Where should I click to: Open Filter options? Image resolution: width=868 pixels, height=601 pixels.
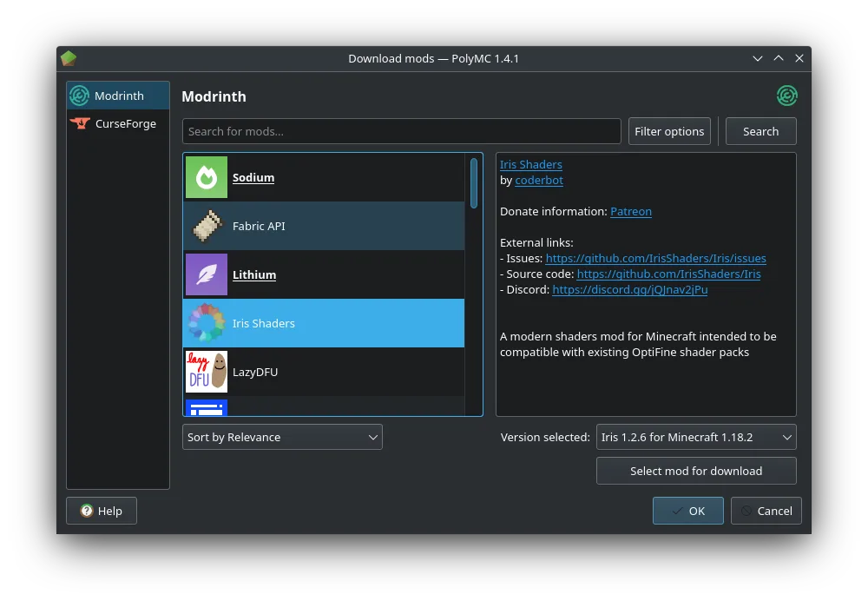tap(669, 131)
